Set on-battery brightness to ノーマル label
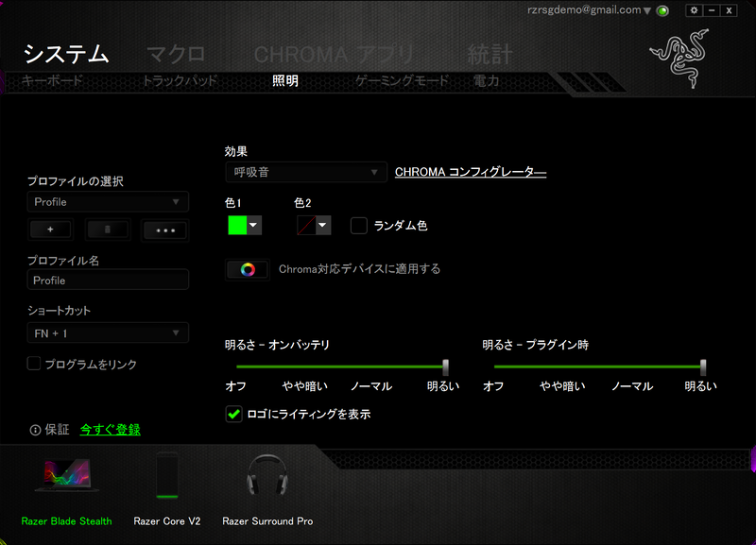 tap(371, 386)
